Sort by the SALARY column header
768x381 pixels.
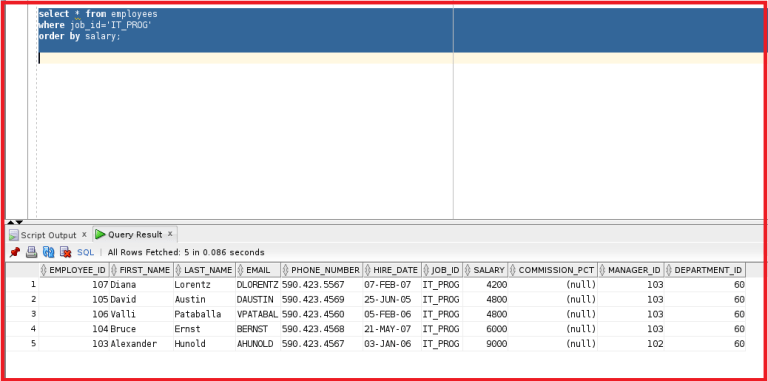click(x=485, y=270)
